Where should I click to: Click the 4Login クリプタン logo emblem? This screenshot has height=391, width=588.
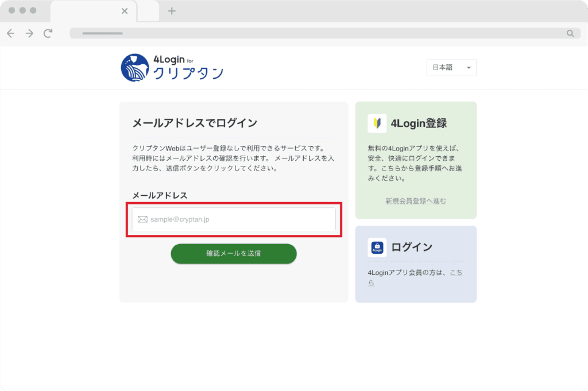click(135, 68)
